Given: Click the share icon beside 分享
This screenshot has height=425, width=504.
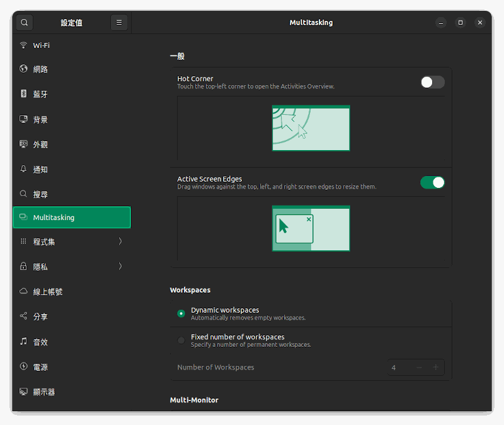Looking at the screenshot, I should (23, 316).
